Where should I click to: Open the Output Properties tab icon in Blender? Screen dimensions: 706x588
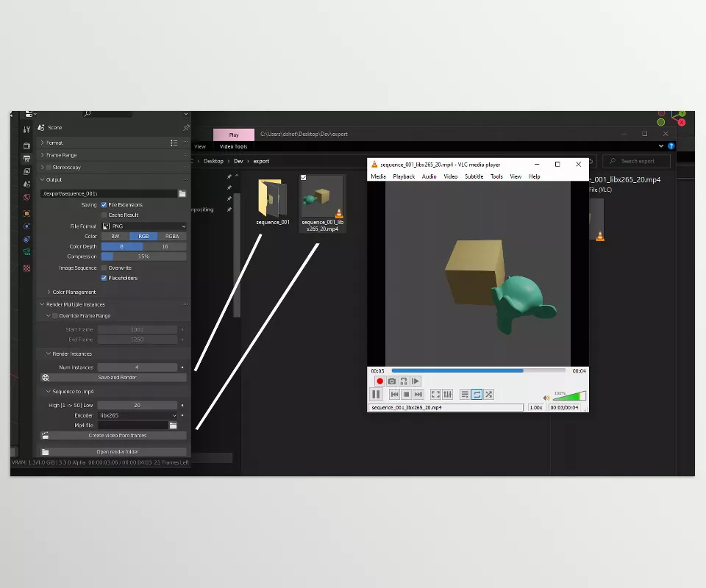click(27, 158)
